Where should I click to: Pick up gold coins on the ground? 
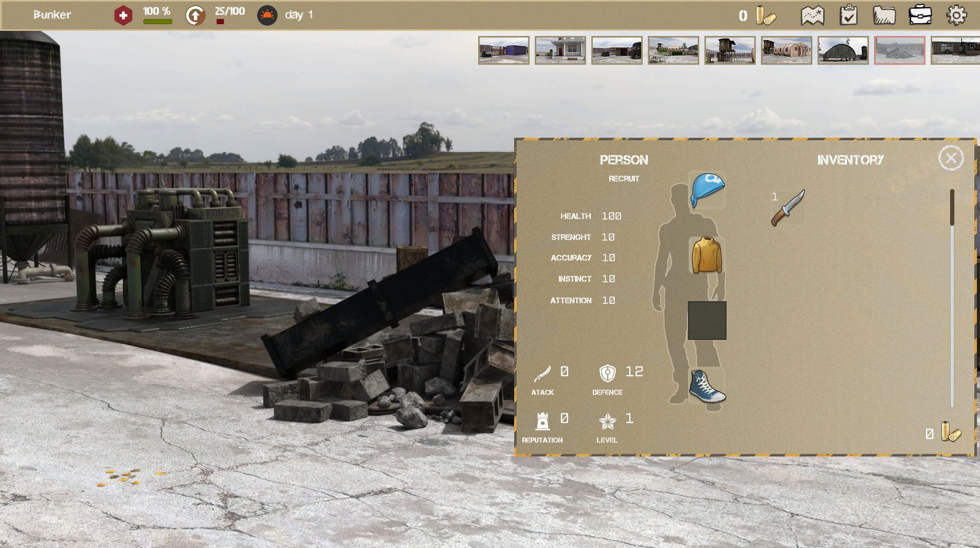(x=123, y=477)
